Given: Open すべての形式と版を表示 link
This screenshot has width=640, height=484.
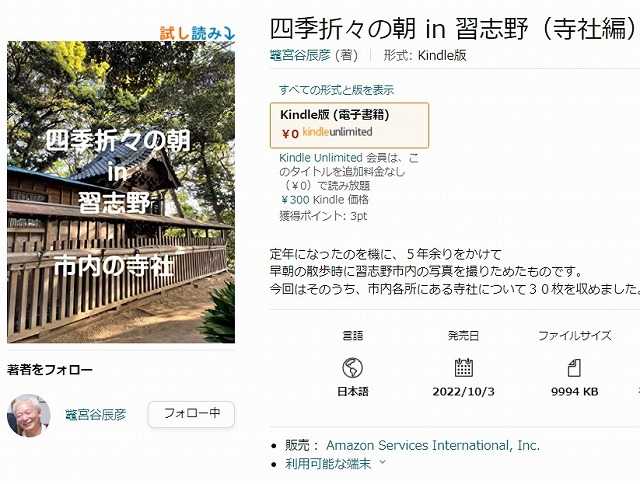Looking at the screenshot, I should click(336, 90).
